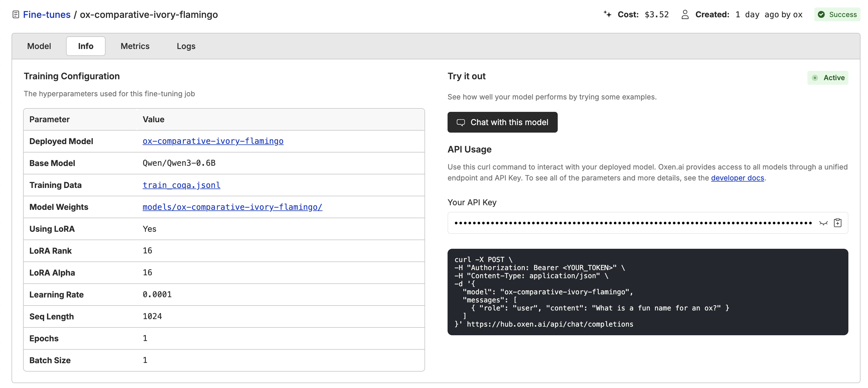Open the models/ox-comparative-ivory-flamingo/ weights link
The image size is (868, 388).
click(232, 207)
